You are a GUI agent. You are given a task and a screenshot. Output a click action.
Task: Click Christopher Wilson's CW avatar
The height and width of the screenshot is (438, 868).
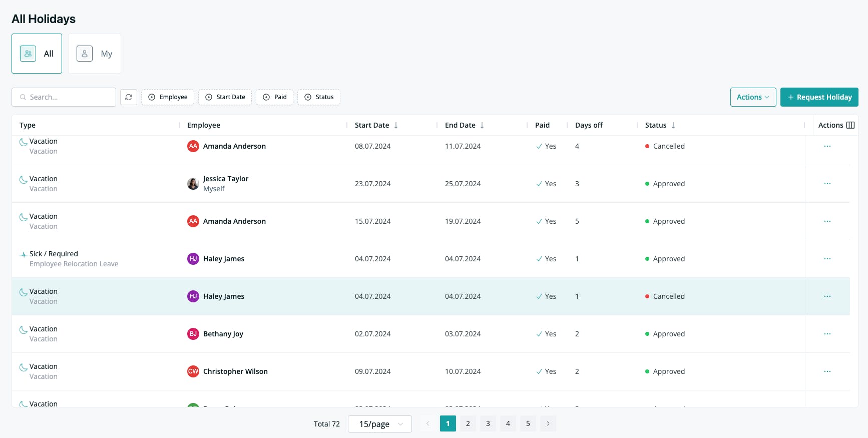tap(193, 371)
